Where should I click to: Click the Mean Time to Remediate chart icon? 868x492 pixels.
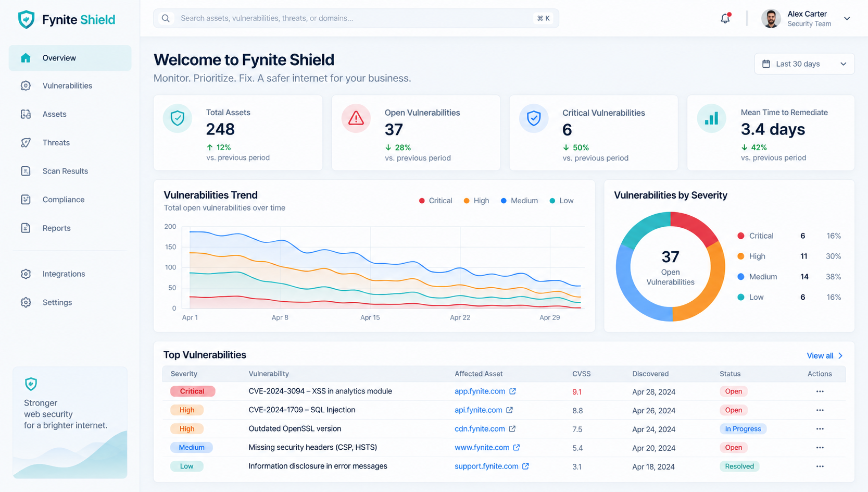point(711,118)
